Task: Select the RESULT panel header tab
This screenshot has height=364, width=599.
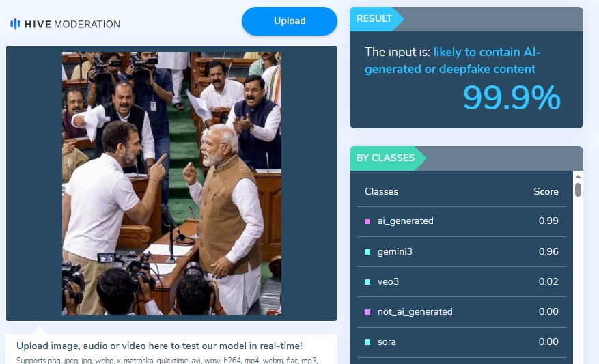Action: (x=374, y=18)
